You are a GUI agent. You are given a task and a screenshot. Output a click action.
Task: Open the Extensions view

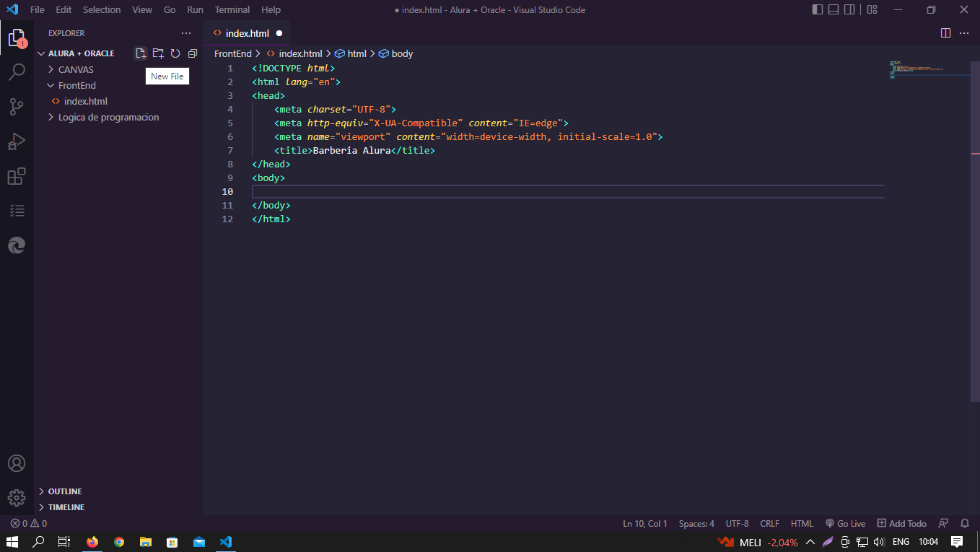[17, 176]
